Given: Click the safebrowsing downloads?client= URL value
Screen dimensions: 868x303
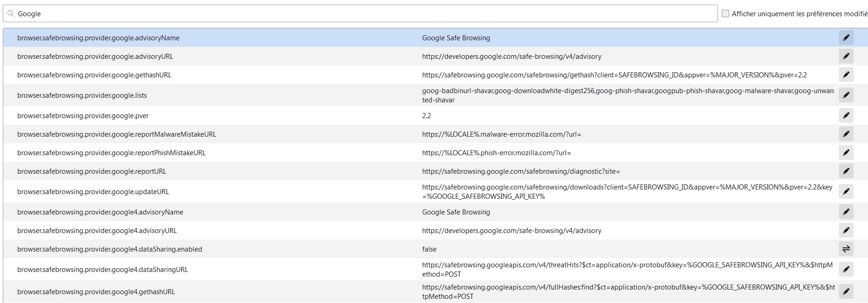Looking at the screenshot, I should [627, 192].
